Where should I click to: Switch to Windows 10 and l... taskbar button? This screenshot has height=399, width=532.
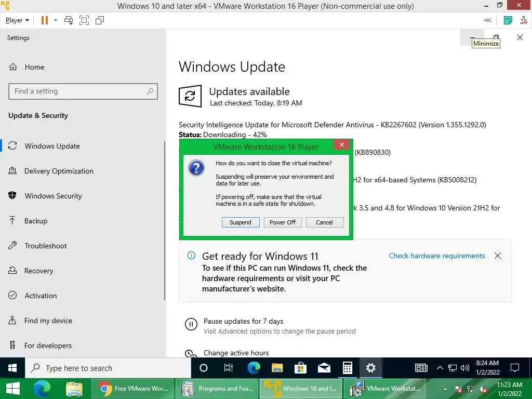301,389
